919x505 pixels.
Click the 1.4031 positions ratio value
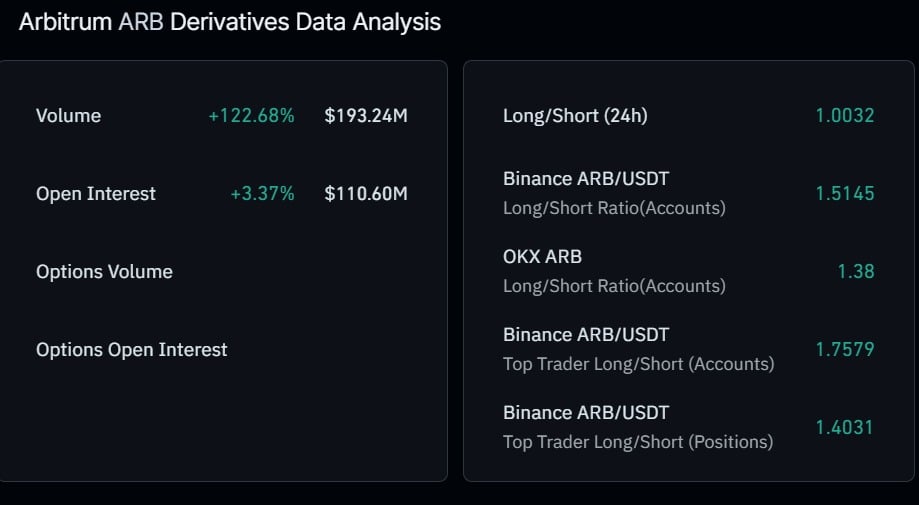845,427
